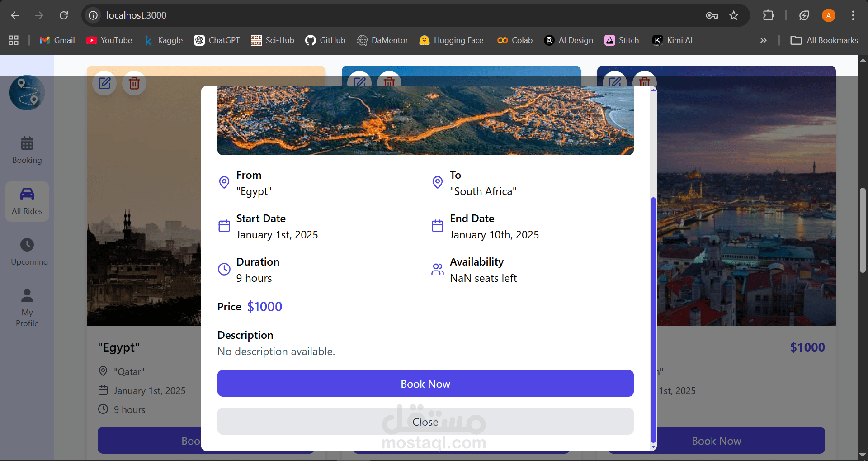The width and height of the screenshot is (868, 461).
Task: Click the To location pin icon
Action: tap(438, 182)
